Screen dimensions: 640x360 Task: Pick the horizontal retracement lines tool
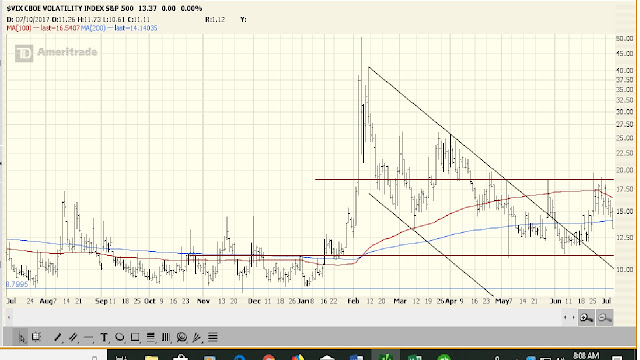point(151,337)
